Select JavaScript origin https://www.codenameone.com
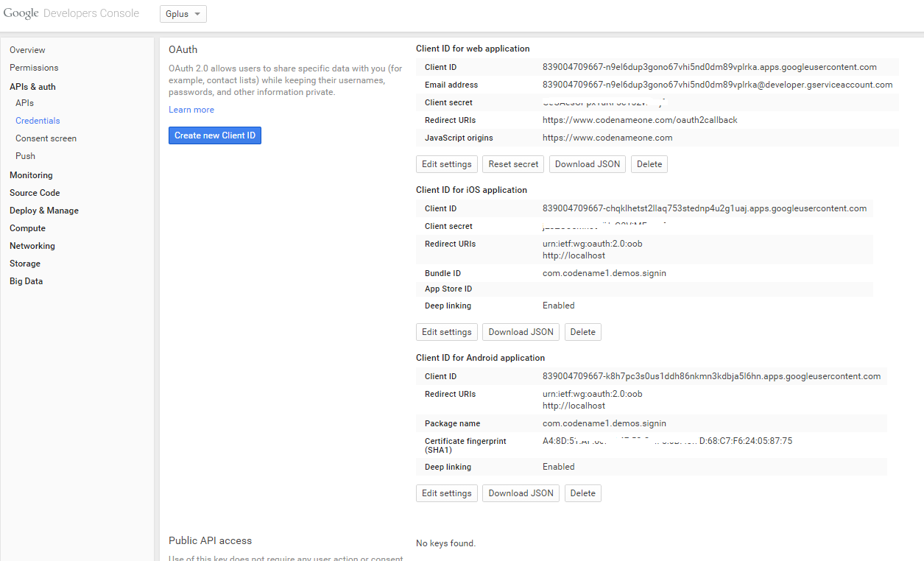This screenshot has height=561, width=924. coord(607,138)
